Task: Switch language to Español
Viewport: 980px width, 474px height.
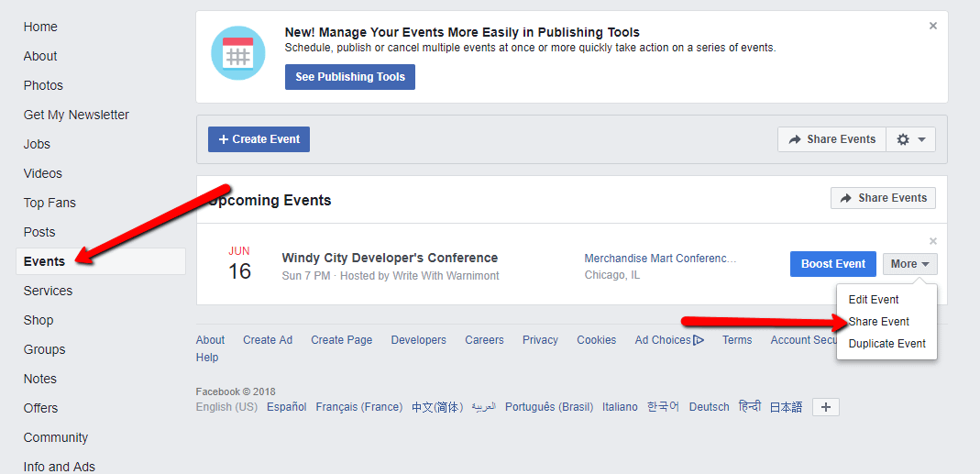Action: [x=286, y=407]
